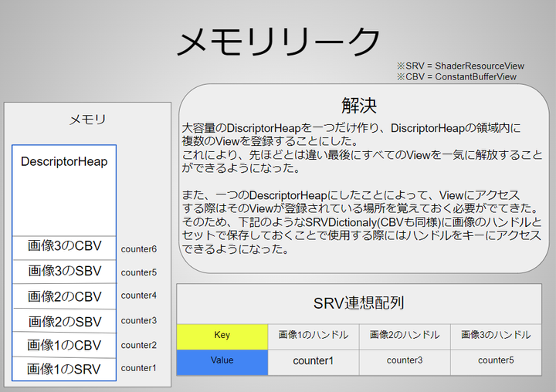
Task: Select the 画像2のCBV memory row
Action: pos(64,296)
